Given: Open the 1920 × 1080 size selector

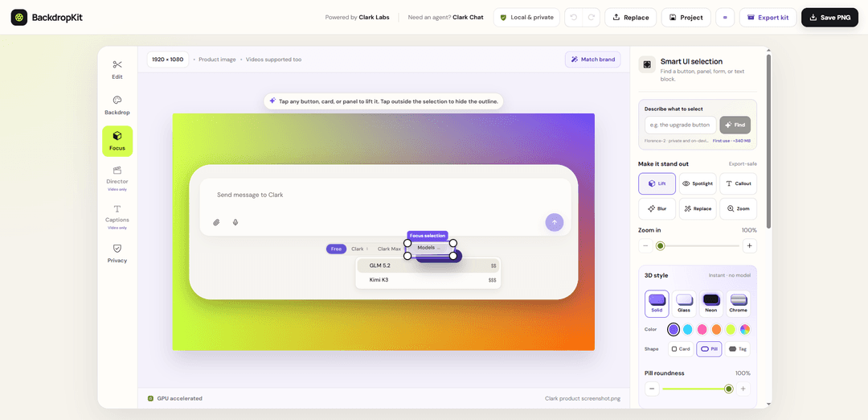Looking at the screenshot, I should click(168, 60).
